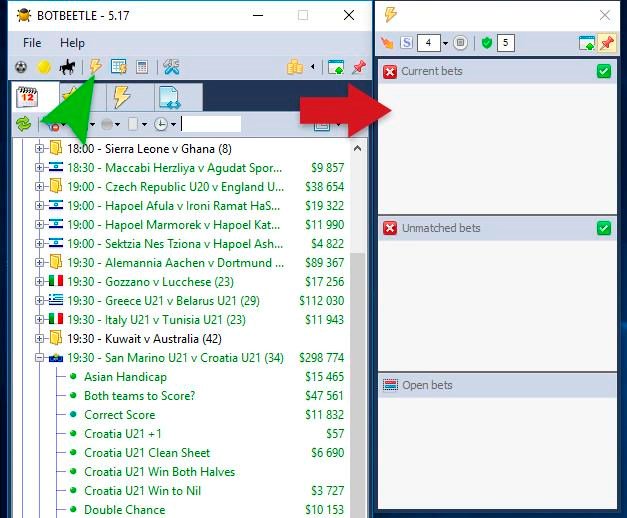Open the Asian Handicap market

pyautogui.click(x=125, y=377)
